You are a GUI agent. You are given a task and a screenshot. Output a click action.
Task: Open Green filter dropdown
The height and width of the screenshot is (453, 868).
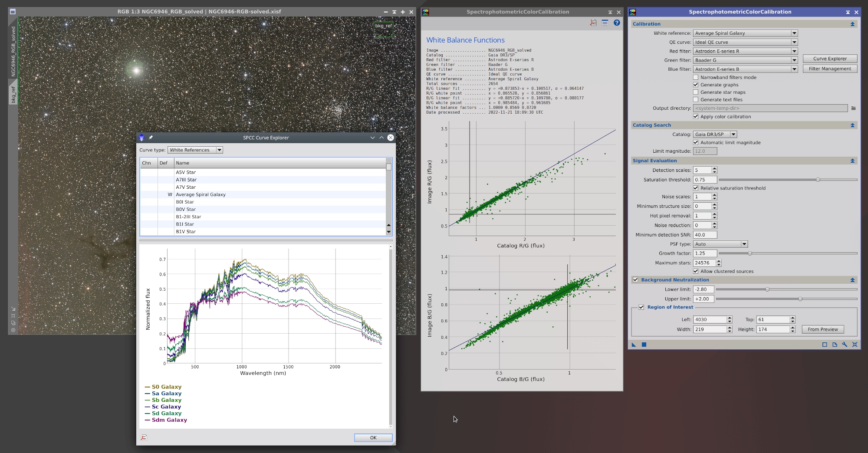745,60
